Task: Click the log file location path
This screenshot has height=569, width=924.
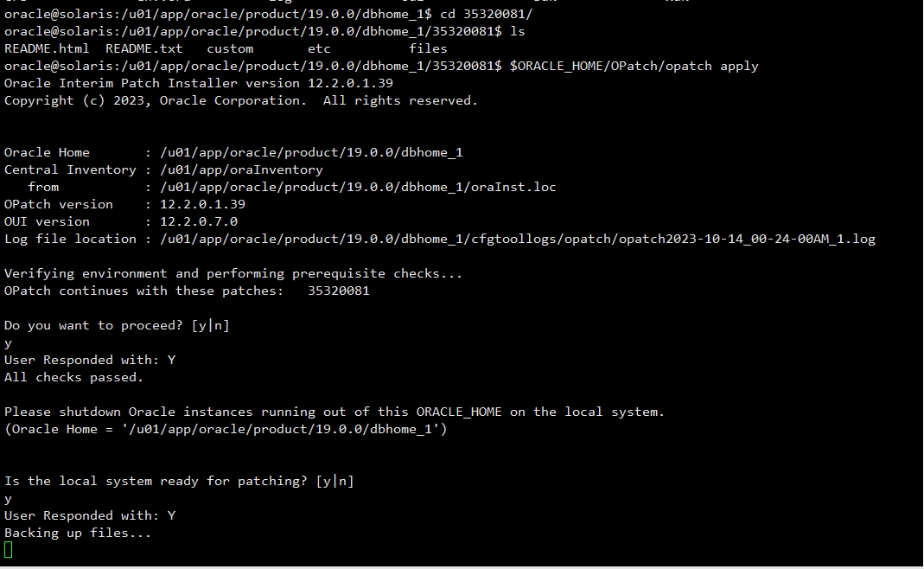Action: pos(518,239)
